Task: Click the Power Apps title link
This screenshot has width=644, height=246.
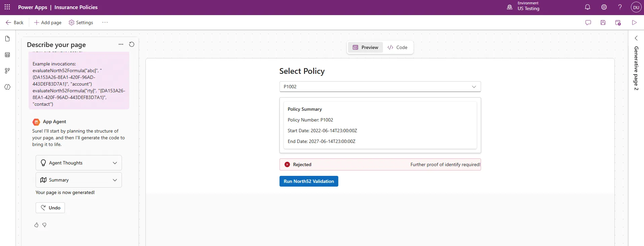Action: point(33,7)
